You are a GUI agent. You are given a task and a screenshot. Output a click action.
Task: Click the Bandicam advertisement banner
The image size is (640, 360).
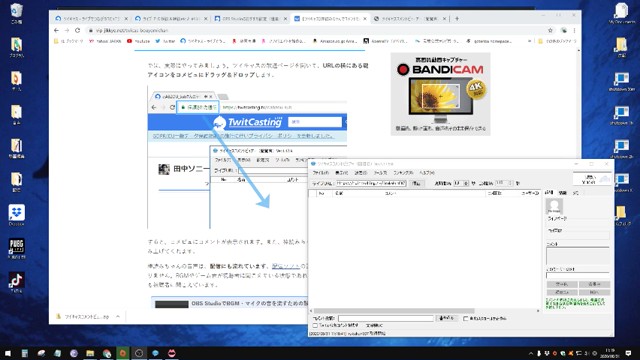pos(440,94)
